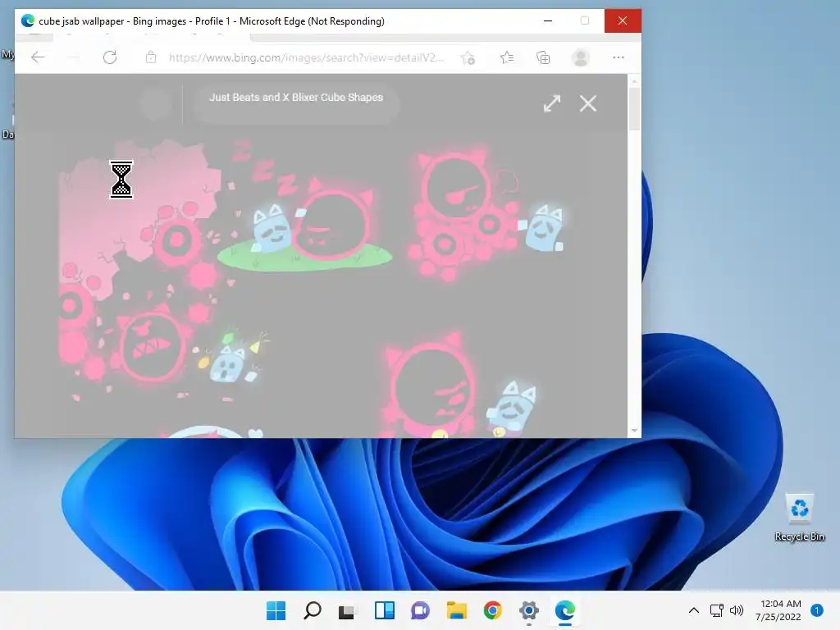
Task: Close the Not Responding Edge window
Action: (623, 21)
